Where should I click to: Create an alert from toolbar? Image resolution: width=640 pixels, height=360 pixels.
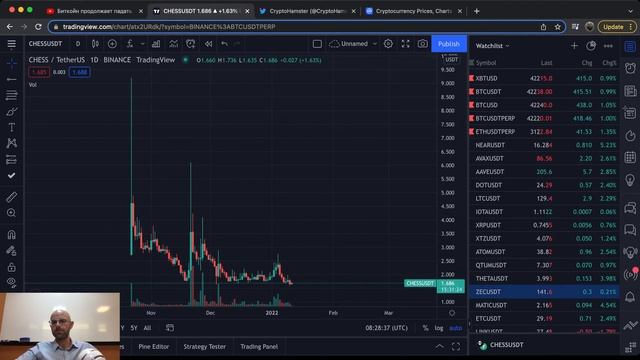pos(191,44)
